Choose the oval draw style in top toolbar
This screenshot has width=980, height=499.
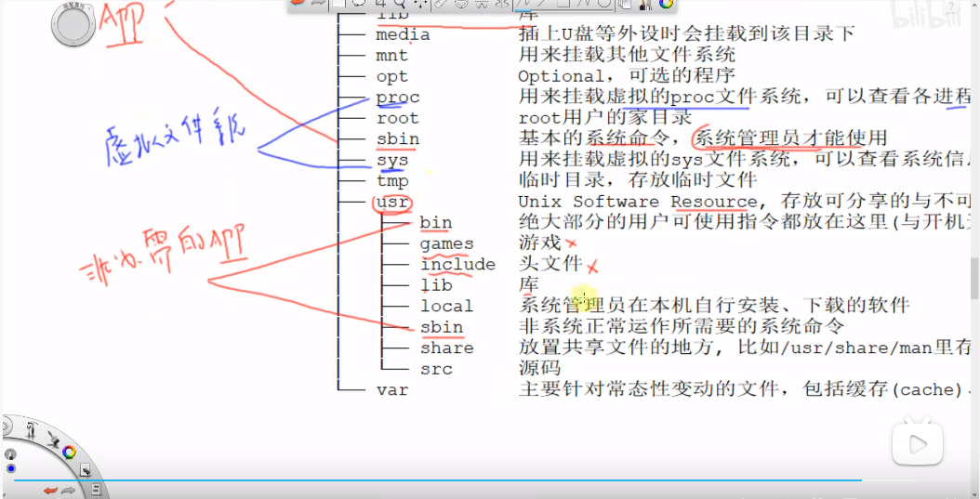click(604, 3)
